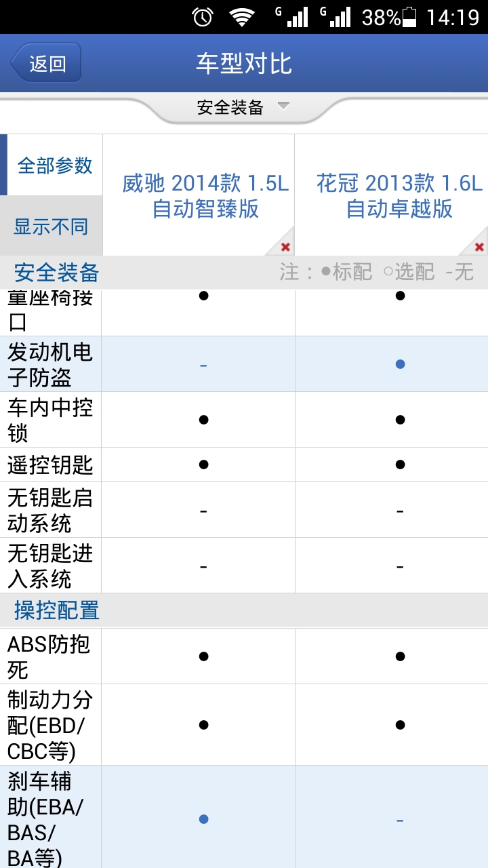Image resolution: width=488 pixels, height=868 pixels.
Task: Tap the blue dot for 威驰 刹车辅助
Action: (203, 820)
